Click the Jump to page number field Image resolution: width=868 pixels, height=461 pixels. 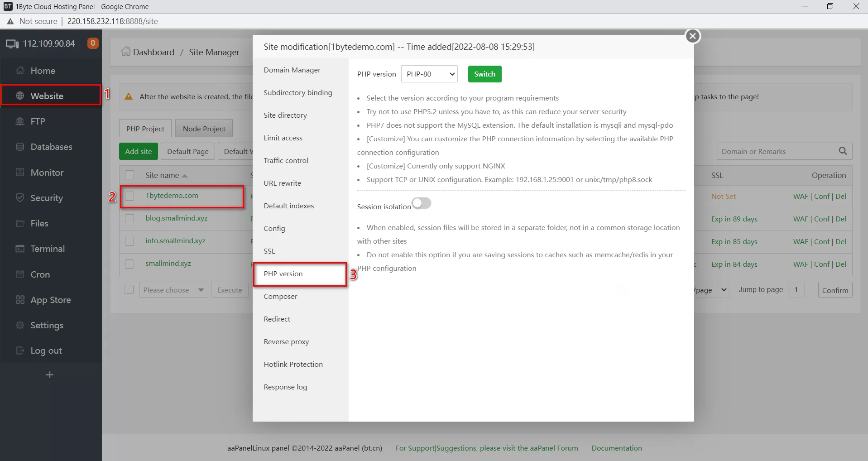pos(796,290)
